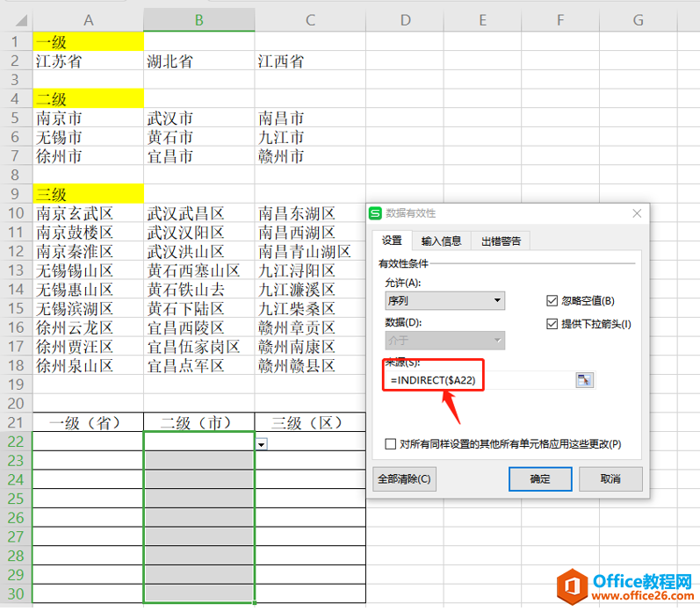Viewport: 700px width, 611px height.
Task: Select column D header
Action: click(405, 20)
